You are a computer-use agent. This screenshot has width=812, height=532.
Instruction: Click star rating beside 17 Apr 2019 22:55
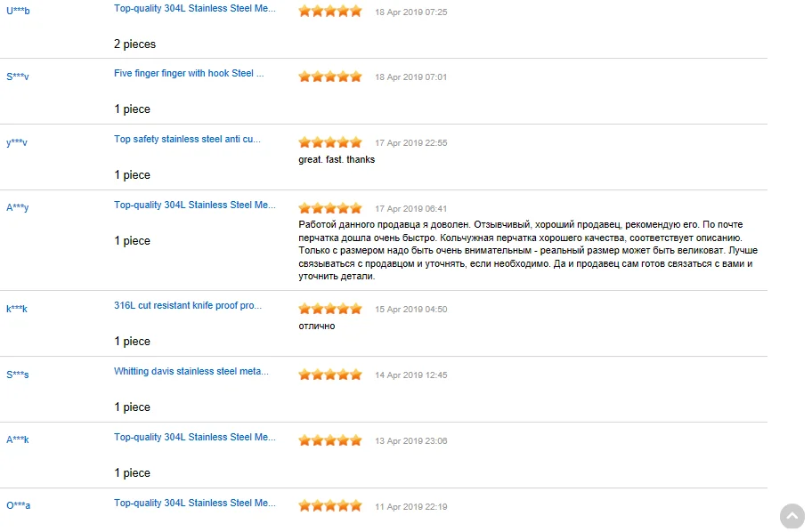coord(330,142)
